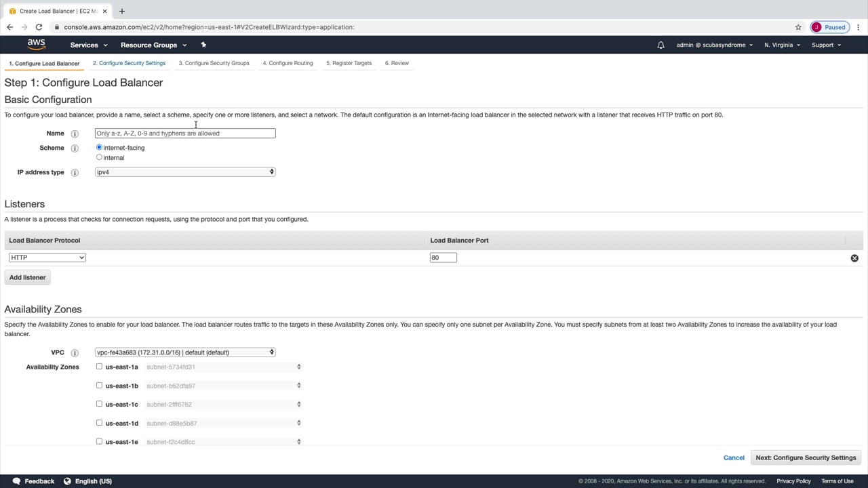The height and width of the screenshot is (488, 868).
Task: Open subnet dropdown for us-east-1a
Action: (223, 367)
